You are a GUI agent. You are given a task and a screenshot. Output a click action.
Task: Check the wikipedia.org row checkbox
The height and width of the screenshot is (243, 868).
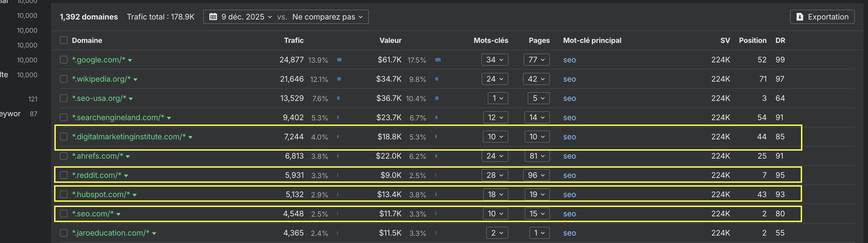[x=64, y=79]
